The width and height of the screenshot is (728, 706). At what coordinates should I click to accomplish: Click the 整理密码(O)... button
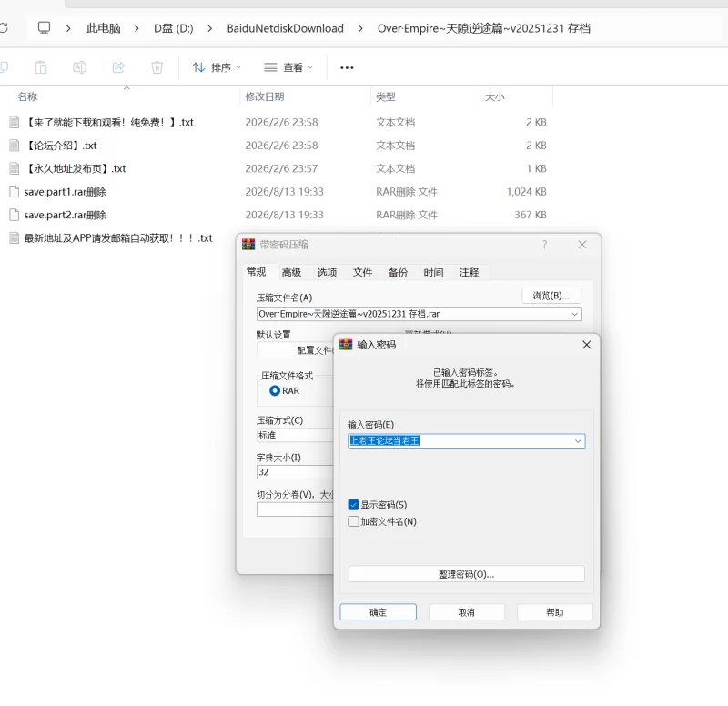466,574
